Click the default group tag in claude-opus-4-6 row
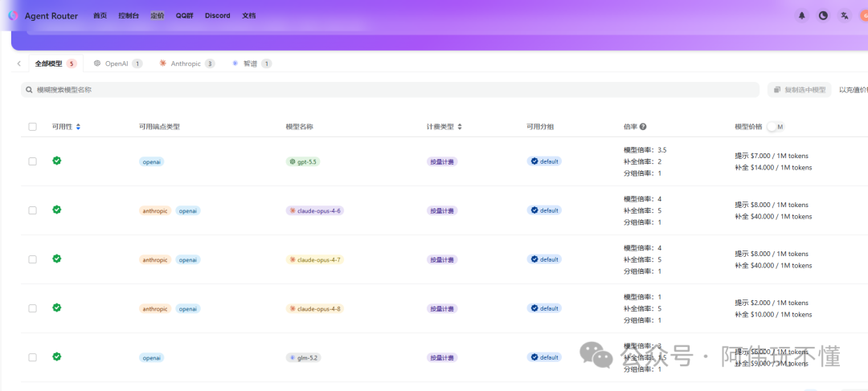The image size is (868, 391). pyautogui.click(x=544, y=210)
